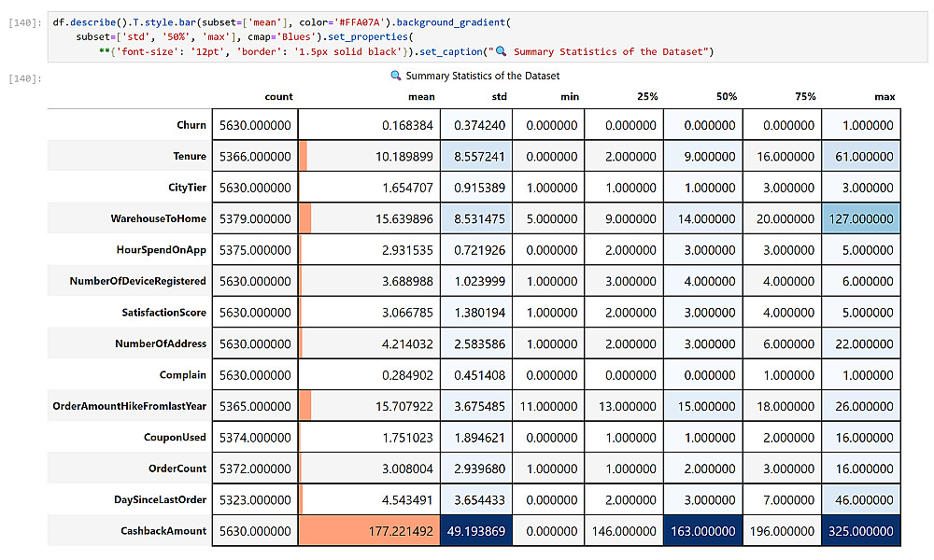
Task: Click DaySinceLastOrder max cell 46.000000
Action: 861,500
